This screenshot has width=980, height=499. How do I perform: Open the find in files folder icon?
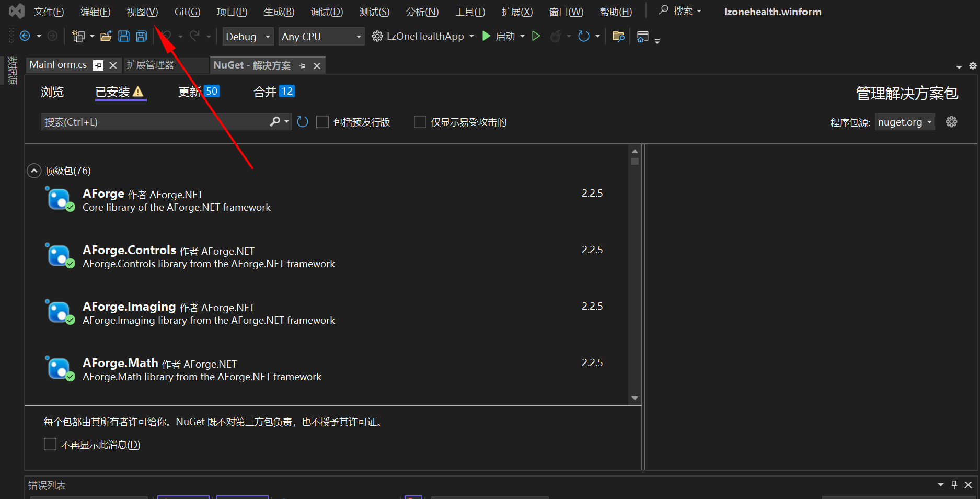coord(618,36)
